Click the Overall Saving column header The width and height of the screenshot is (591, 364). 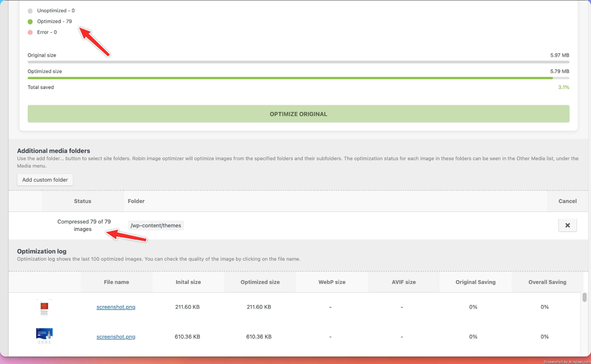[x=547, y=282]
